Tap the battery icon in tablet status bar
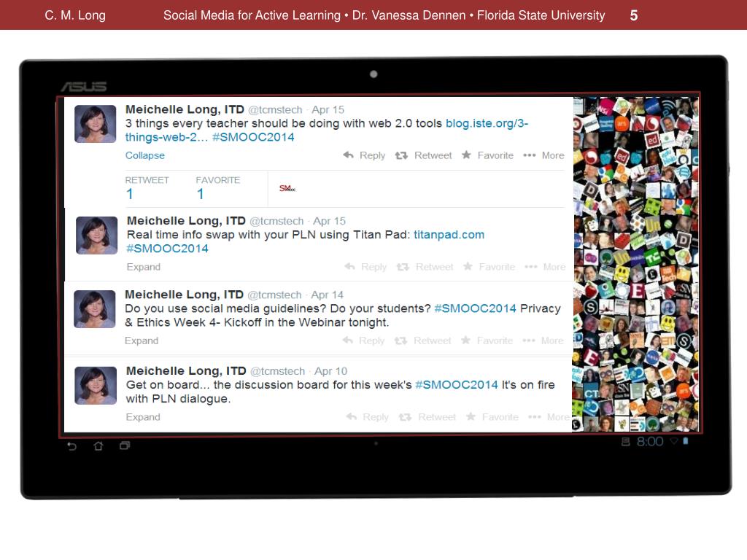 click(686, 441)
